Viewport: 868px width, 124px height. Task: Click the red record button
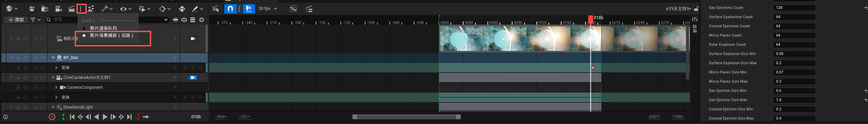pos(52,117)
